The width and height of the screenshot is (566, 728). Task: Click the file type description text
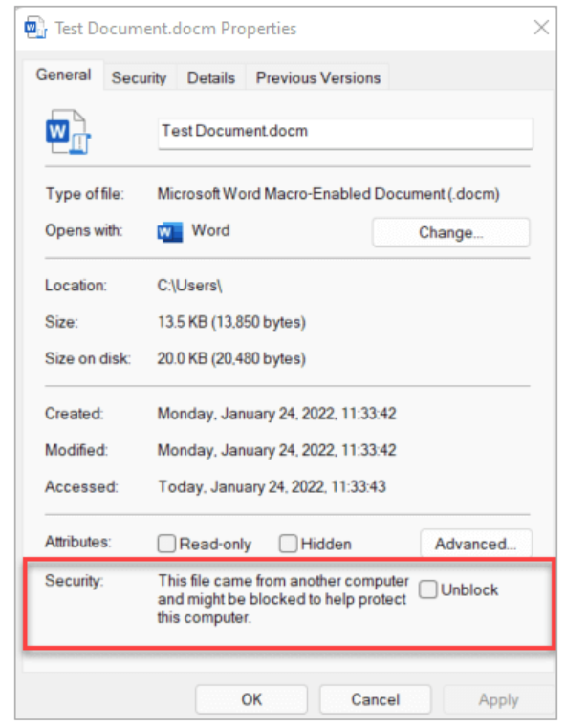click(x=329, y=194)
